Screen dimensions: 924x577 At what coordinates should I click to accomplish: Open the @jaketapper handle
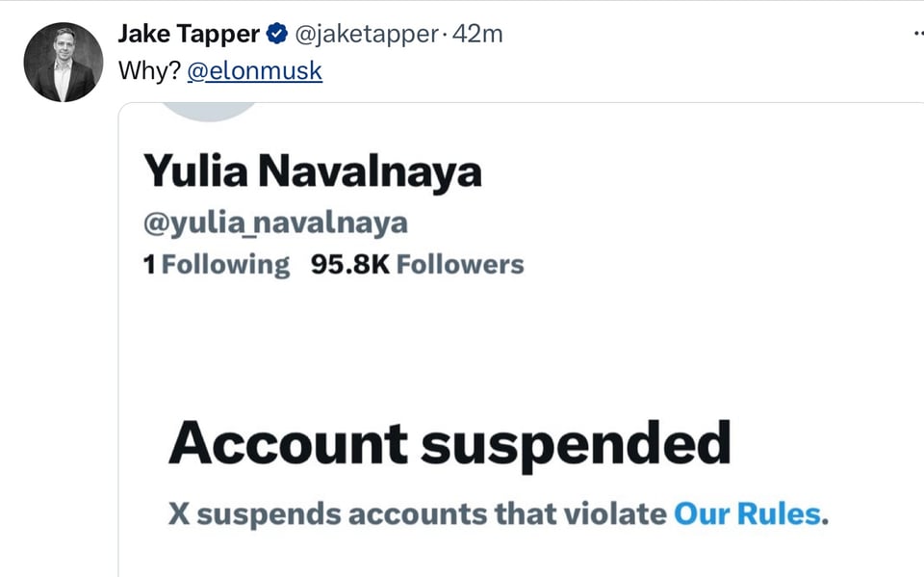365,35
